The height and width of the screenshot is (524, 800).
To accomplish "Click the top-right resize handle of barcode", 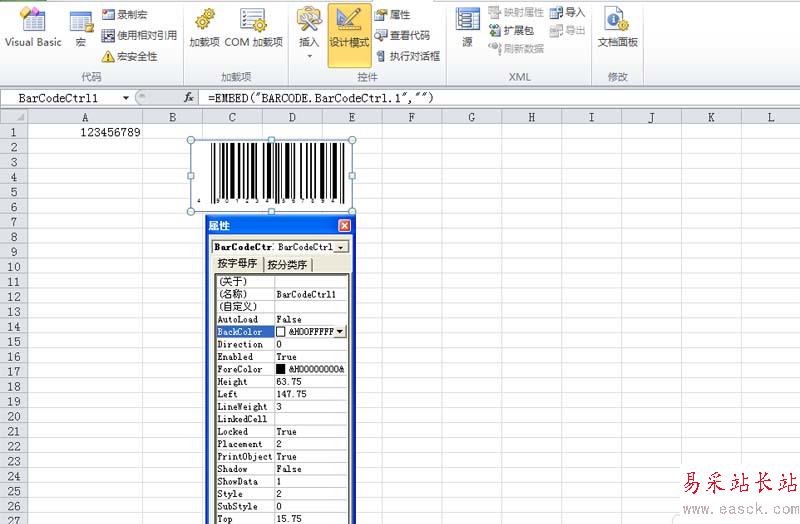I will [x=352, y=140].
